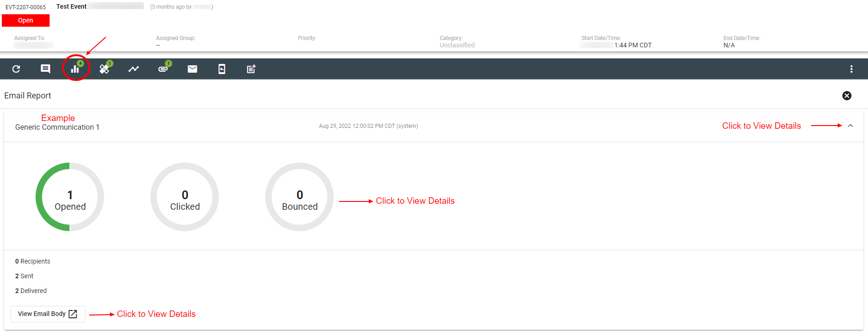Click the EVT-2207-00065 event ID
This screenshot has width=868, height=333.
pyautogui.click(x=26, y=7)
